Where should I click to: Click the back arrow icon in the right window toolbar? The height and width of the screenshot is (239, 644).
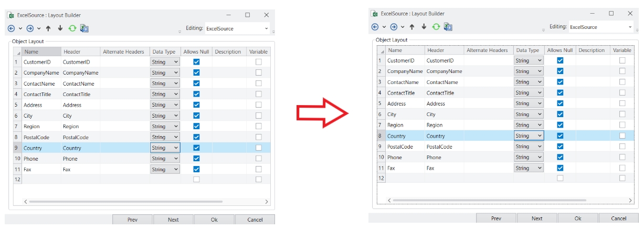pos(375,27)
